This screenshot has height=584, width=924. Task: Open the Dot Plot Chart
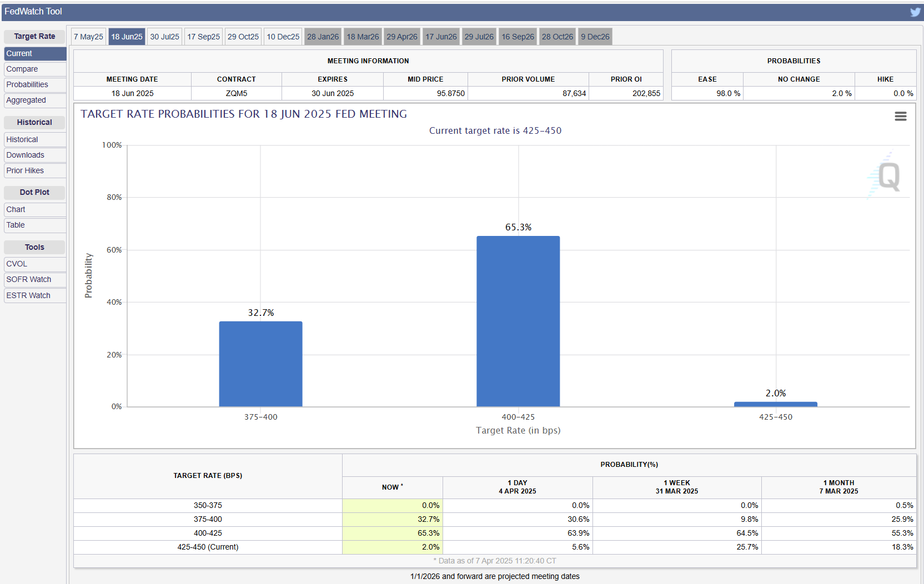(x=16, y=210)
